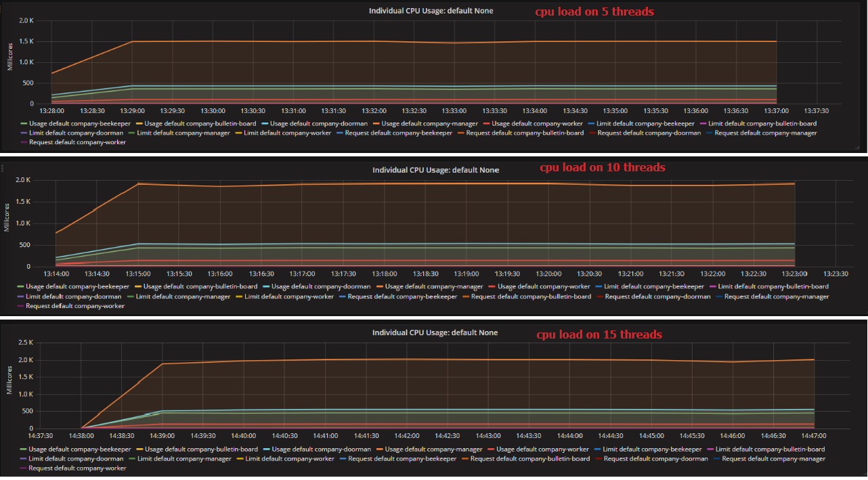
Task: Click Request default company-manager label in middle legend
Action: [x=776, y=296]
